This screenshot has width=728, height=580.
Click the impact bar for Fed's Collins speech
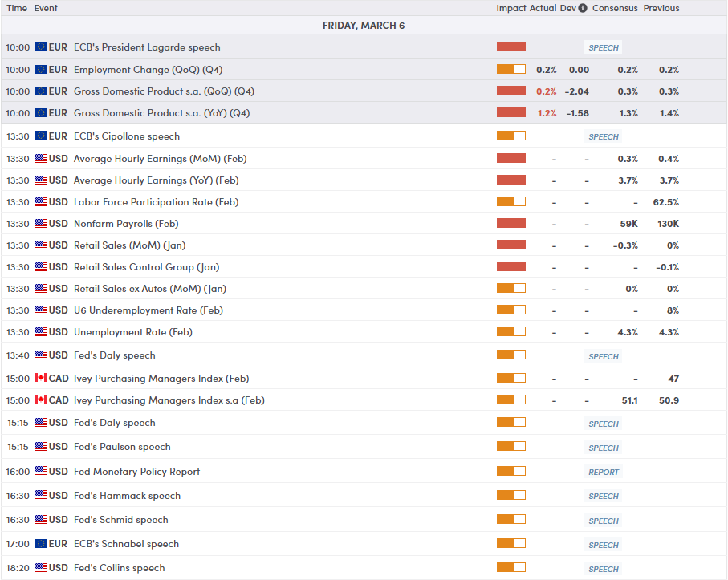[x=511, y=567]
